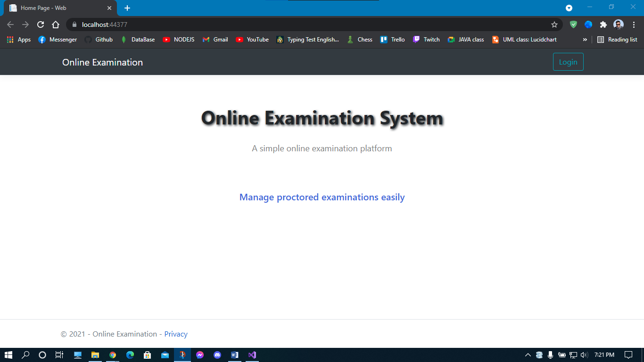Open the Privacy link in footer

(176, 334)
